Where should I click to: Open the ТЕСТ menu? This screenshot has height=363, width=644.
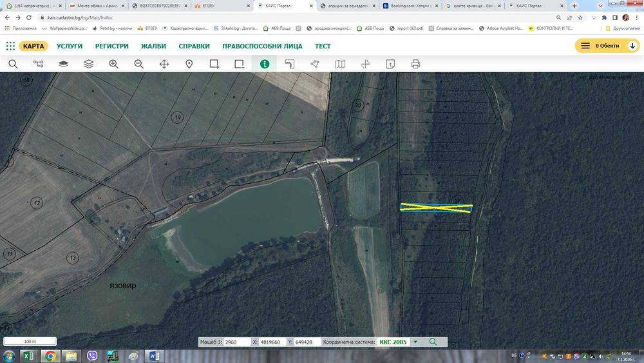[323, 46]
